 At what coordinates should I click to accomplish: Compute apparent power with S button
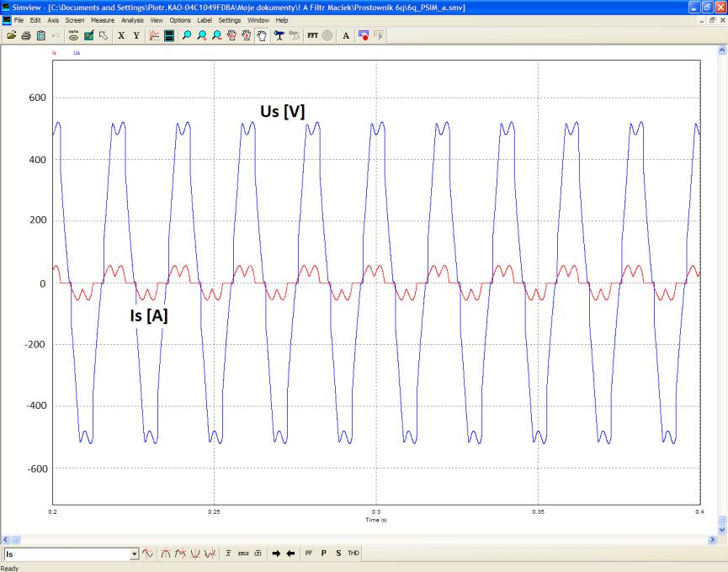point(338,553)
